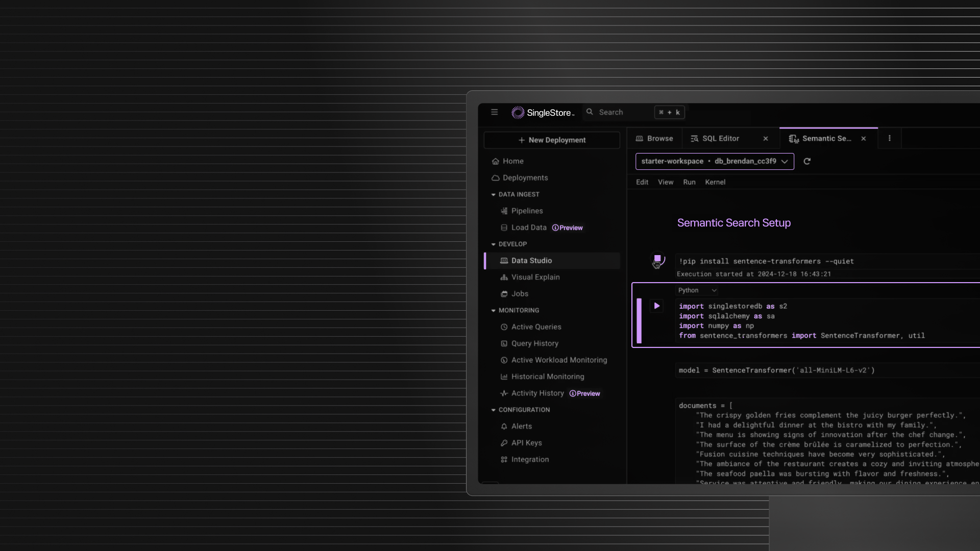Open the View menu

click(x=666, y=182)
